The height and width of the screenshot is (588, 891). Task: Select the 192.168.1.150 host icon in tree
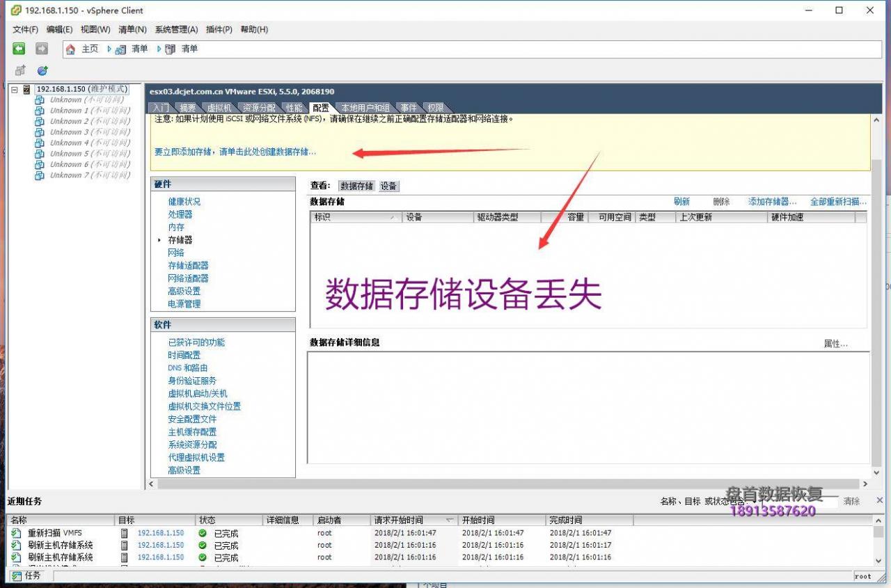(x=27, y=89)
